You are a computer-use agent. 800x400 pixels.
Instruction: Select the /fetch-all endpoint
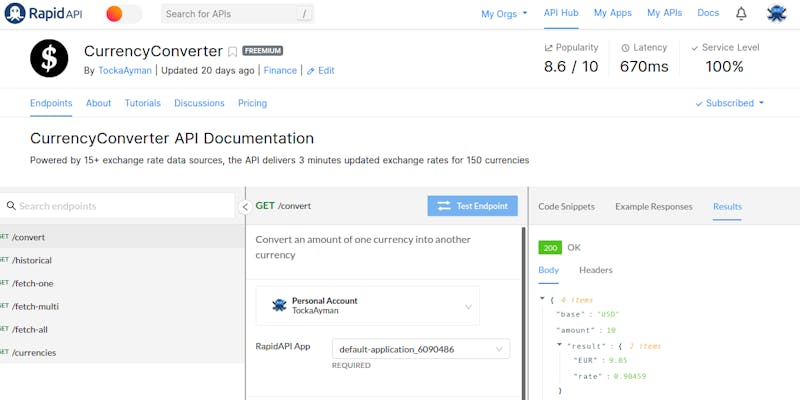click(122, 329)
